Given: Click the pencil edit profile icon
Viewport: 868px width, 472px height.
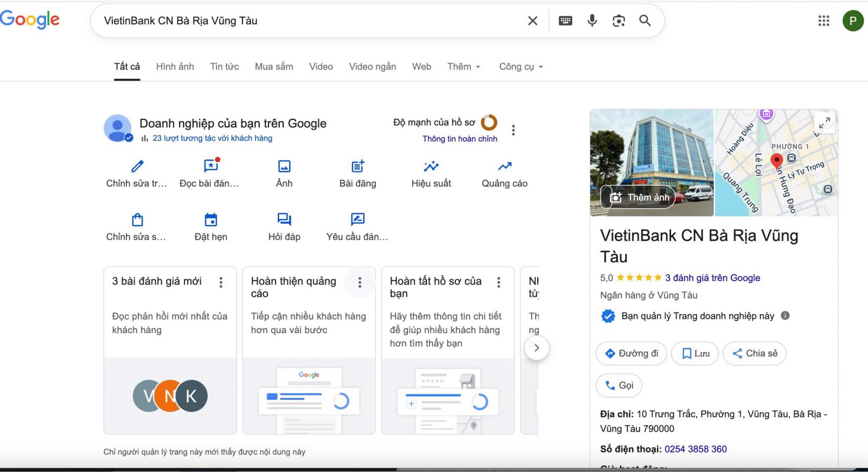Looking at the screenshot, I should tap(137, 166).
